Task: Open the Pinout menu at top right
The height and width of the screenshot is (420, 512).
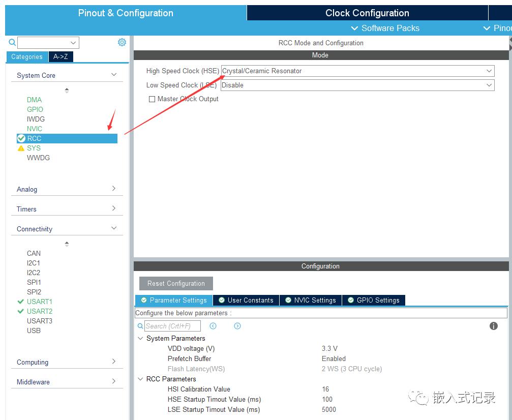Action: click(498, 28)
